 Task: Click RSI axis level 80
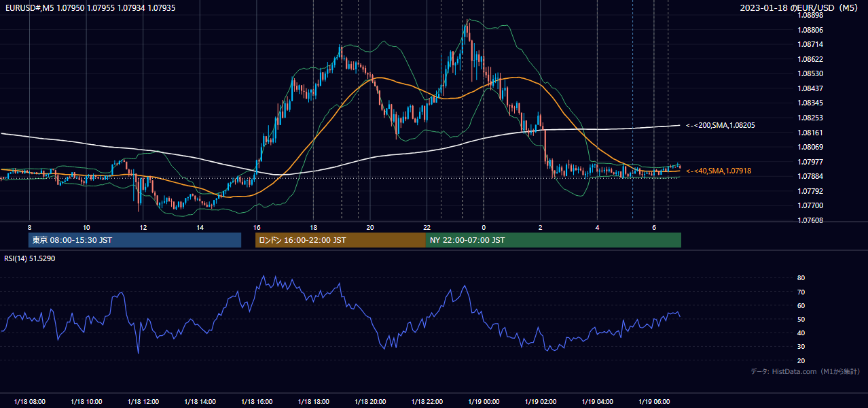point(801,278)
